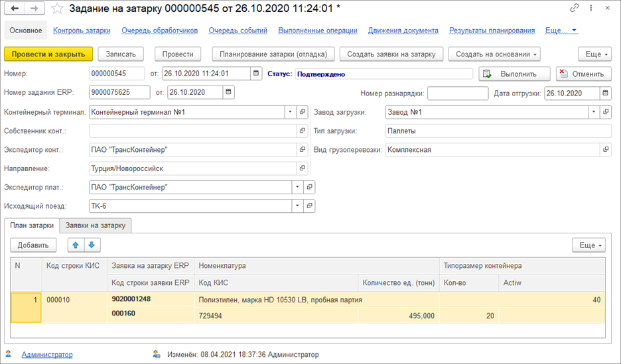Move row down with blue down arrow

click(x=92, y=245)
